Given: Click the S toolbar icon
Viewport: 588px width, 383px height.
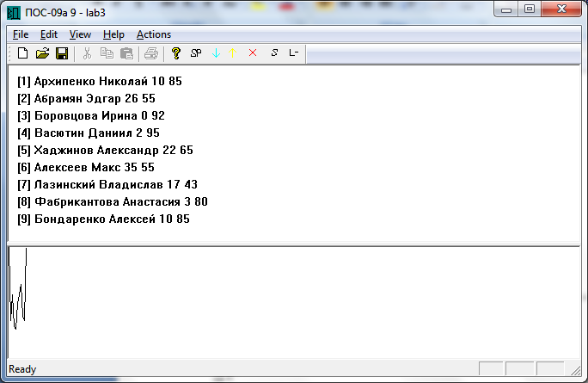Looking at the screenshot, I should pyautogui.click(x=274, y=53).
